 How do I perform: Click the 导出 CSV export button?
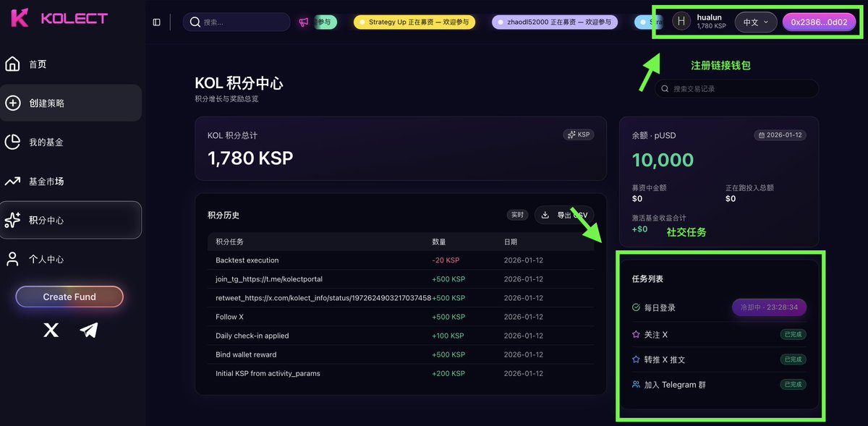564,215
